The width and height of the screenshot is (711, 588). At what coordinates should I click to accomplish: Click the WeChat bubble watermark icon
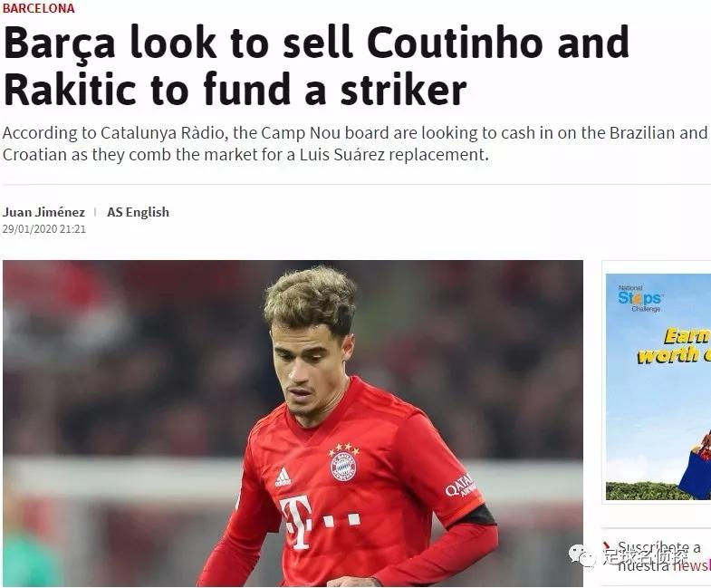click(x=581, y=555)
